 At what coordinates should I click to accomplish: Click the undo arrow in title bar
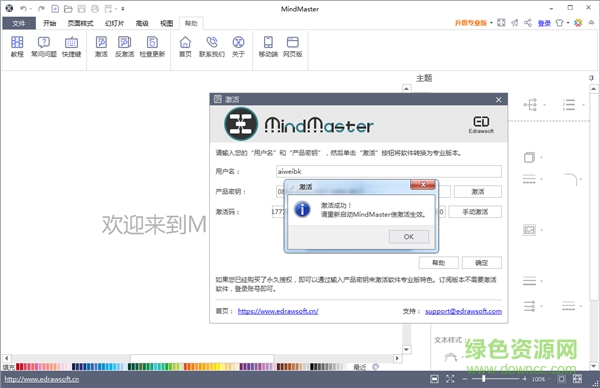pyautogui.click(x=23, y=8)
